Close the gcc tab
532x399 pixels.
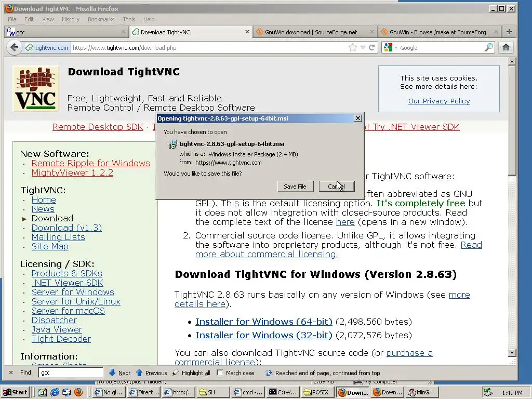[x=123, y=32]
